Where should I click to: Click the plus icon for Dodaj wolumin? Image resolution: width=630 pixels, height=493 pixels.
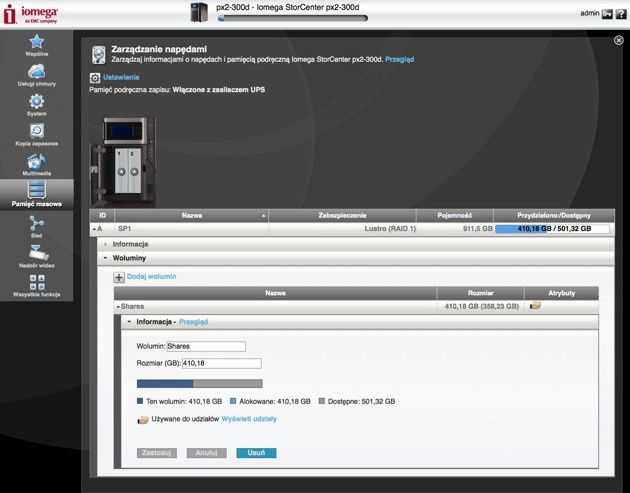click(119, 277)
